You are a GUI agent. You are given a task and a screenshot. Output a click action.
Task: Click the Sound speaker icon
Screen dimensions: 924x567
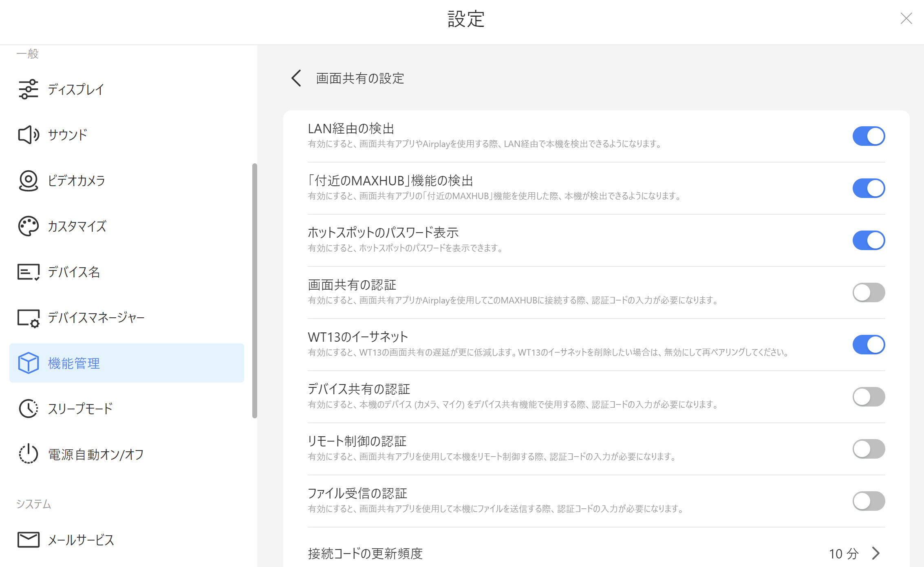pyautogui.click(x=28, y=135)
